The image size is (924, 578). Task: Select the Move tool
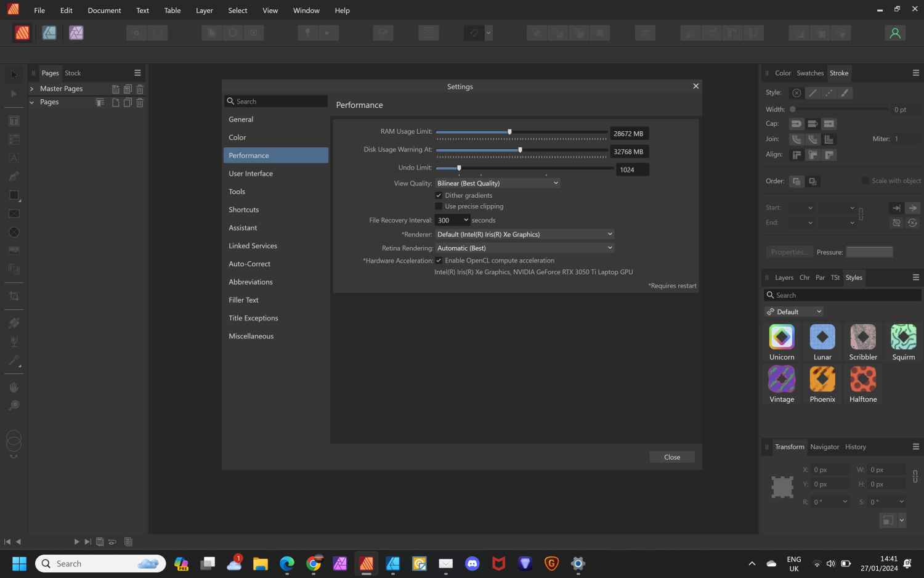pyautogui.click(x=14, y=74)
